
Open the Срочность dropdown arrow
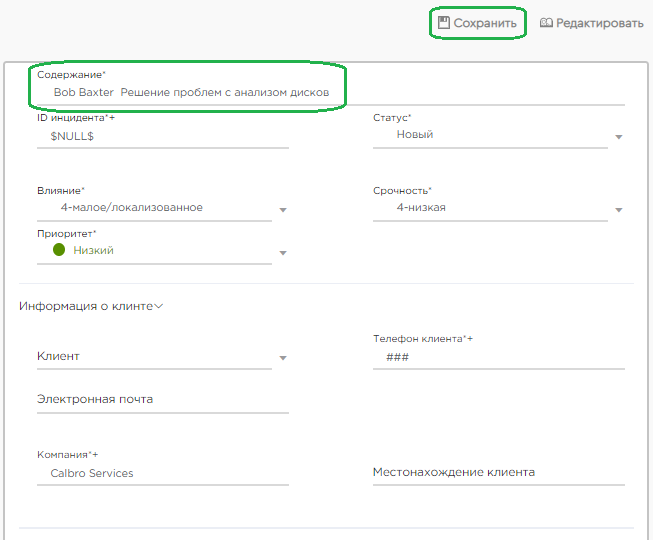tap(619, 210)
